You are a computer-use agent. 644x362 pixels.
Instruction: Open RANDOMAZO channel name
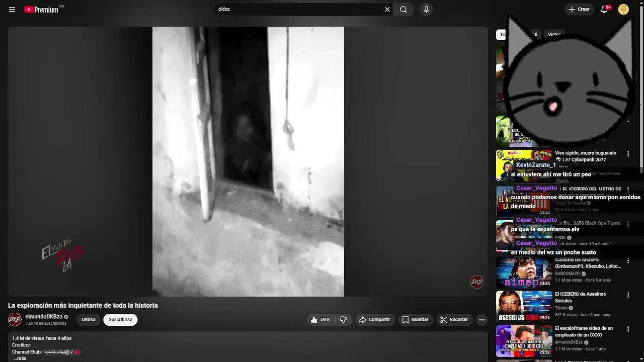(x=568, y=274)
